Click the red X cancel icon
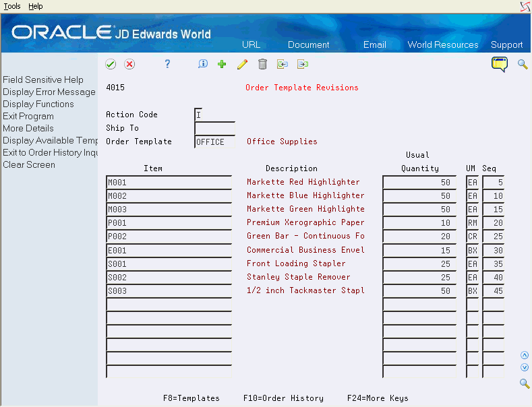This screenshot has height=407, width=532. tap(129, 64)
